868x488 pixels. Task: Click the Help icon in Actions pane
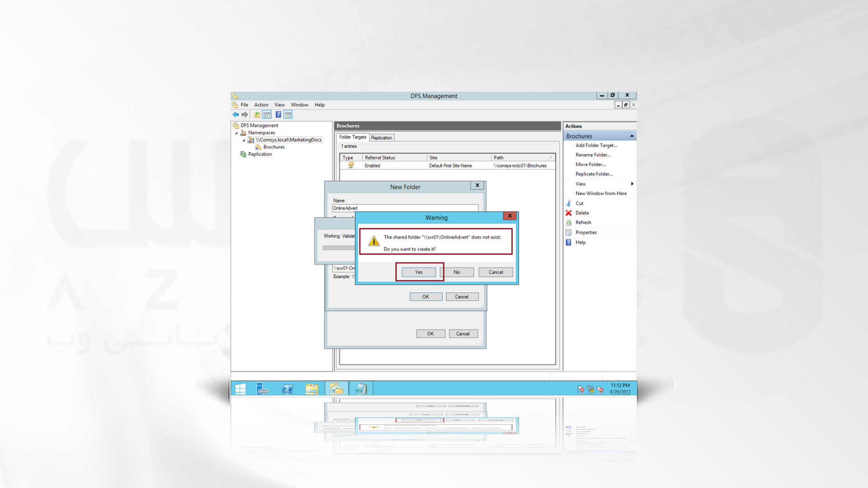click(x=569, y=243)
